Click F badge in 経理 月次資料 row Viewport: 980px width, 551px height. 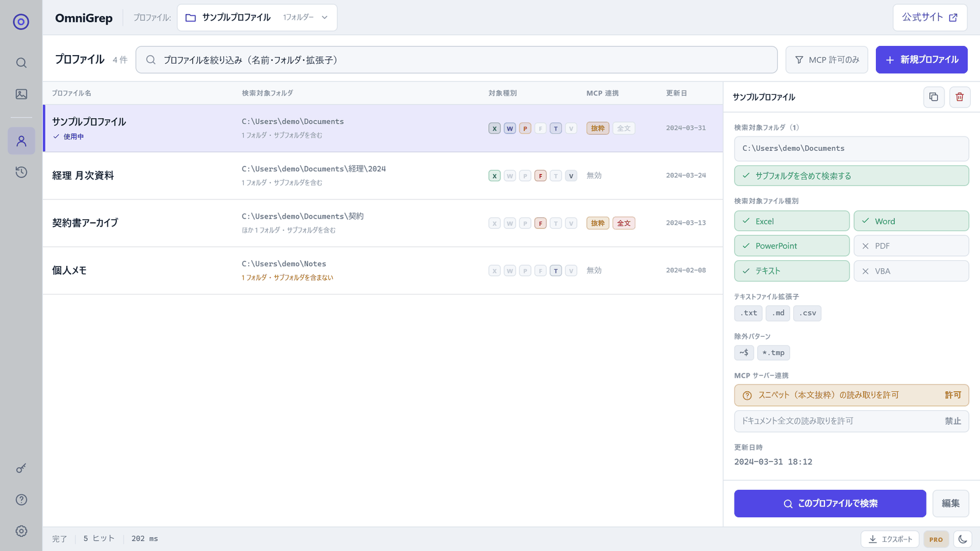coord(540,176)
